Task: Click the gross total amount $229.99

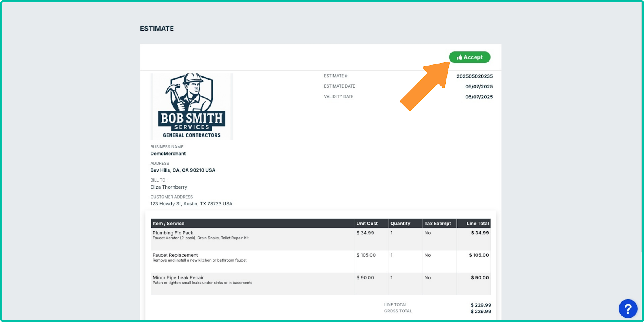Action: pos(481,312)
